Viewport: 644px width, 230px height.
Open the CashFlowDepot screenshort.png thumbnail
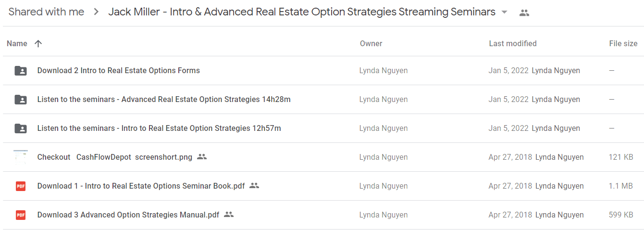tap(21, 157)
